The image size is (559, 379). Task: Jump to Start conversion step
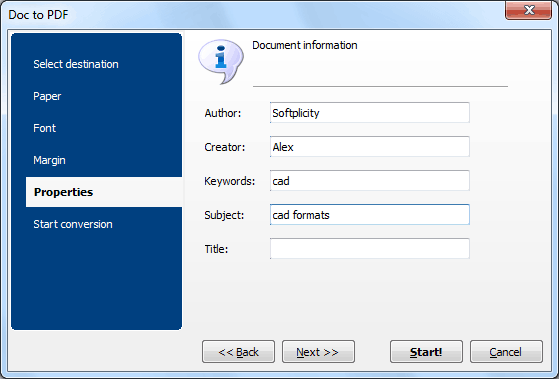click(x=73, y=224)
